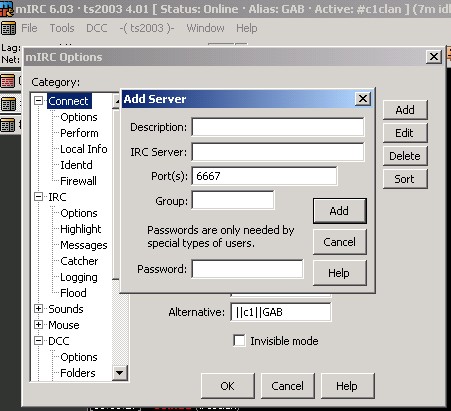Screen dimensions: 451x411
Task: Select Logging in category tree
Action: (x=79, y=277)
